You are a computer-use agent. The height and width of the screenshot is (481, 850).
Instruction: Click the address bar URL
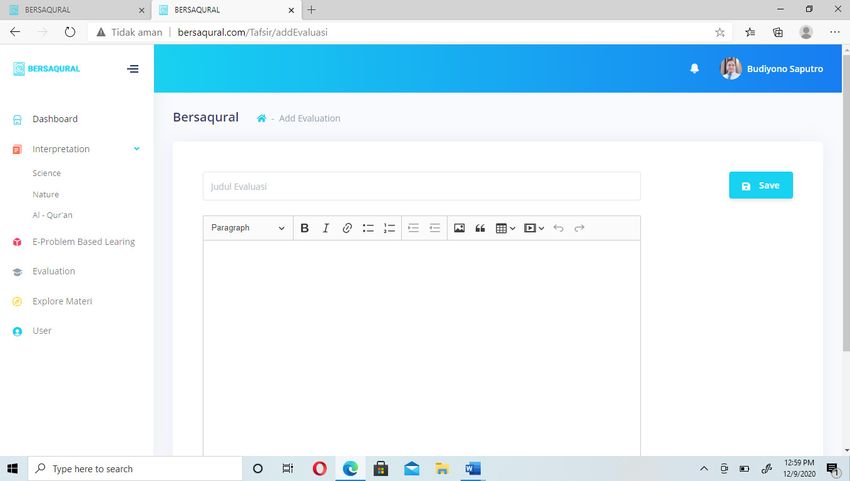(x=253, y=33)
